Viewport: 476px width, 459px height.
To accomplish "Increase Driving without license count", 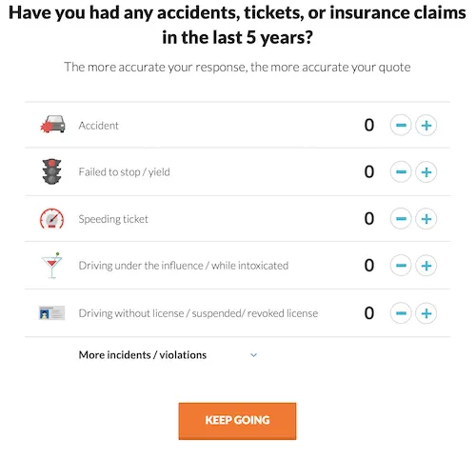I will pyautogui.click(x=426, y=313).
